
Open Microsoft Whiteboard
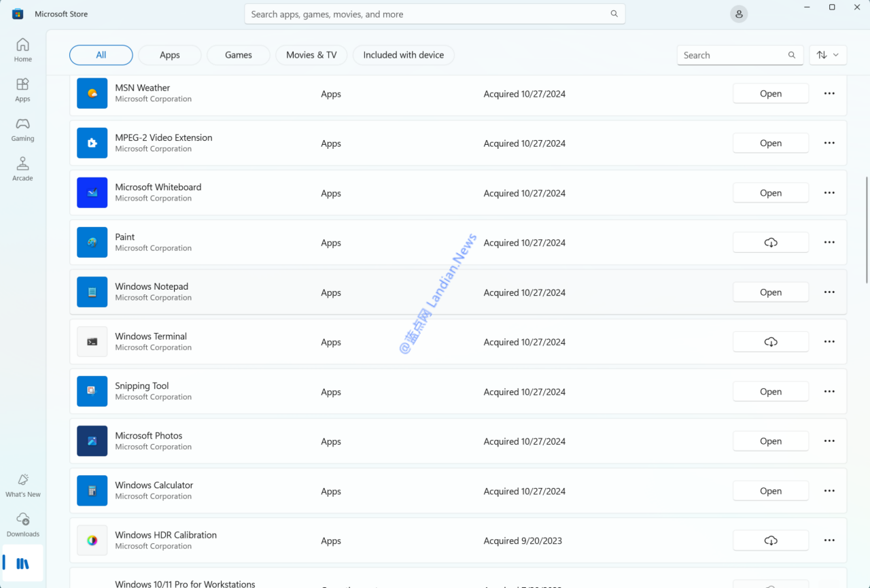[x=771, y=192]
